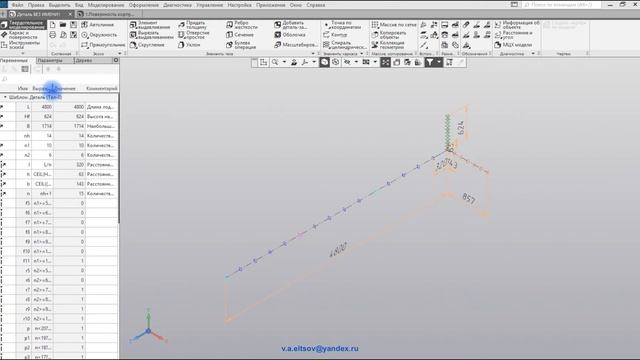This screenshot has width=640, height=360.
Task: Activate Придать толщину command
Action: coord(193,25)
